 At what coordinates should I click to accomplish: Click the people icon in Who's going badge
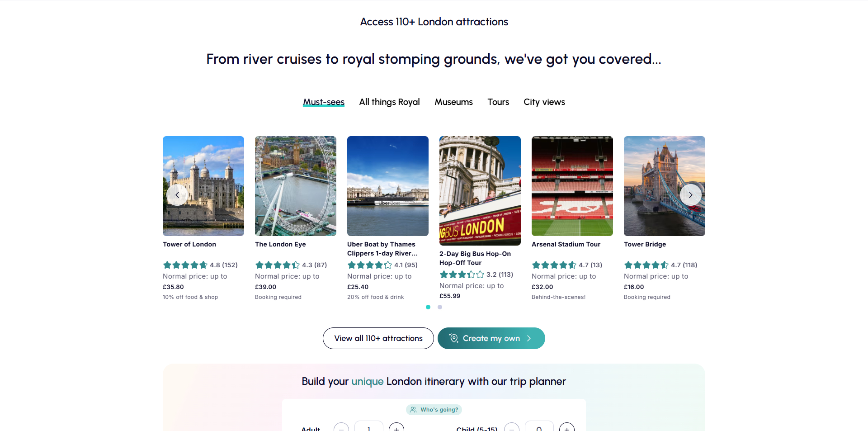[413, 409]
